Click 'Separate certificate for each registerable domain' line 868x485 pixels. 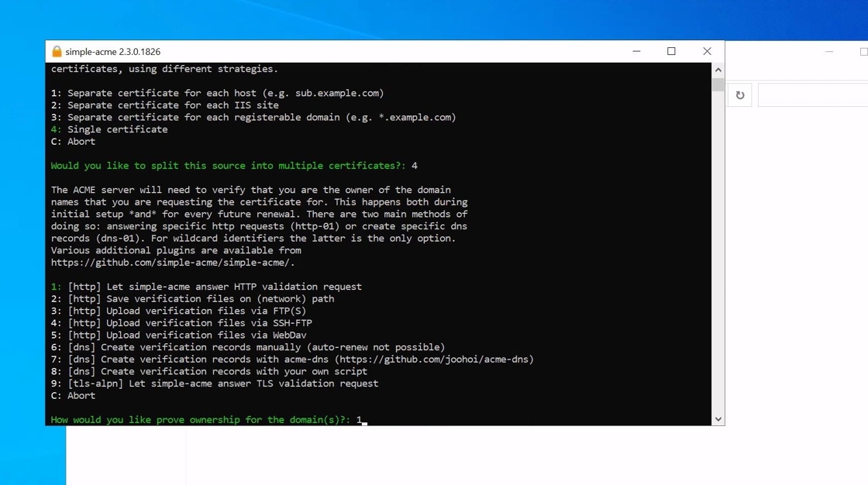(x=253, y=117)
